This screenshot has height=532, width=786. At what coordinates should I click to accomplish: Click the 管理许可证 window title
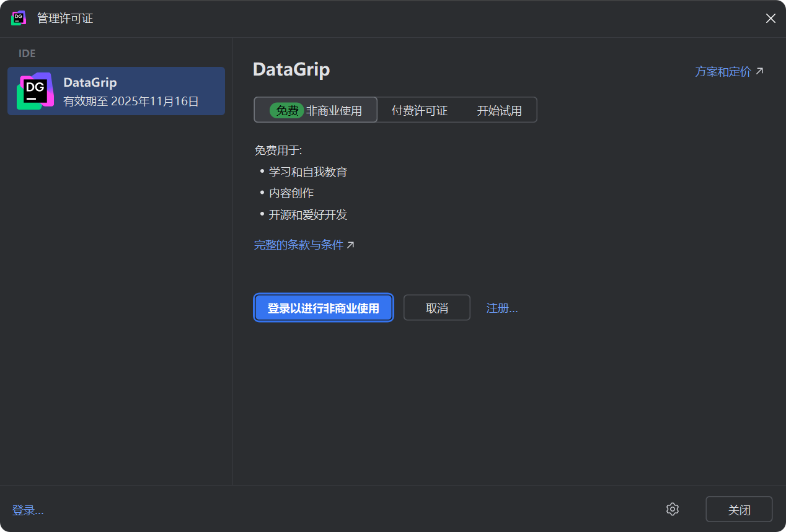(x=65, y=19)
